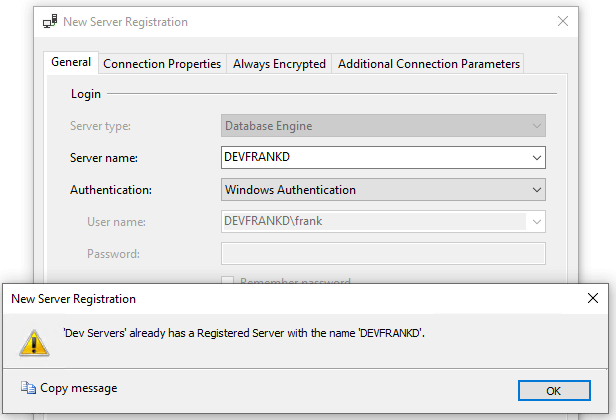
Task: Toggle the Remember password checkbox
Action: 227,282
